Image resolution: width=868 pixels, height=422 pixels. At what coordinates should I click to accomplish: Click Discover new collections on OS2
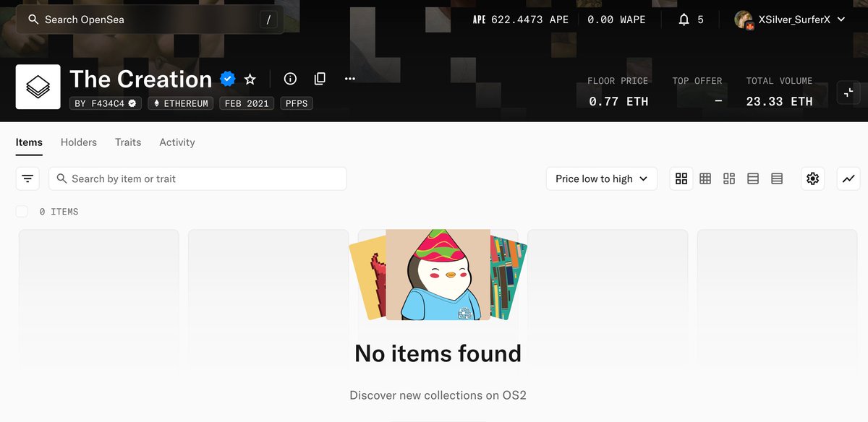click(x=437, y=395)
